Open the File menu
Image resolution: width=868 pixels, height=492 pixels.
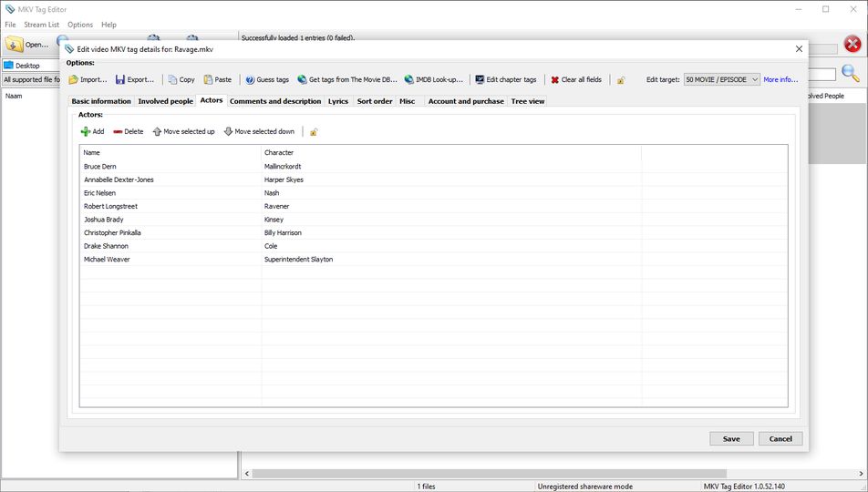[x=11, y=25]
